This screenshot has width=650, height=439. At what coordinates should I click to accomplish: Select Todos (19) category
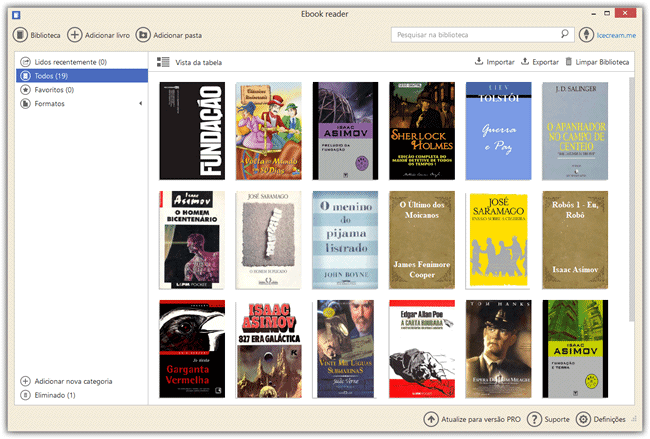(50, 76)
